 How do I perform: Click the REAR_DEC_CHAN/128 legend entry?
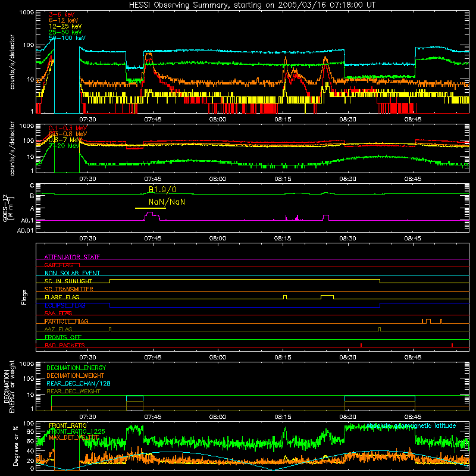pyautogui.click(x=79, y=384)
